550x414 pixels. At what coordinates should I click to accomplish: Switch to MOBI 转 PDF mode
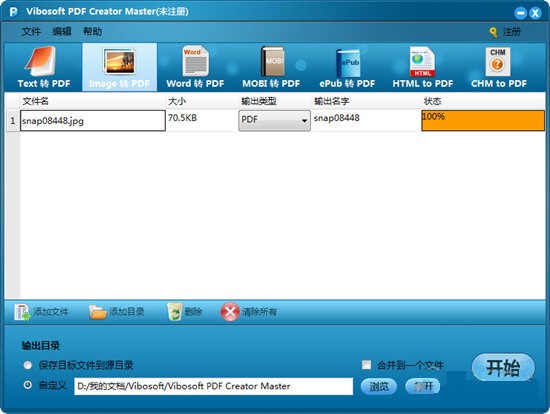point(271,67)
